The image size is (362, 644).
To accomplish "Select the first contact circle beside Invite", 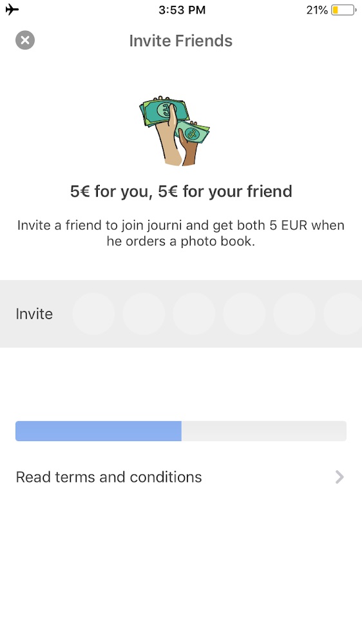I will coord(93,314).
